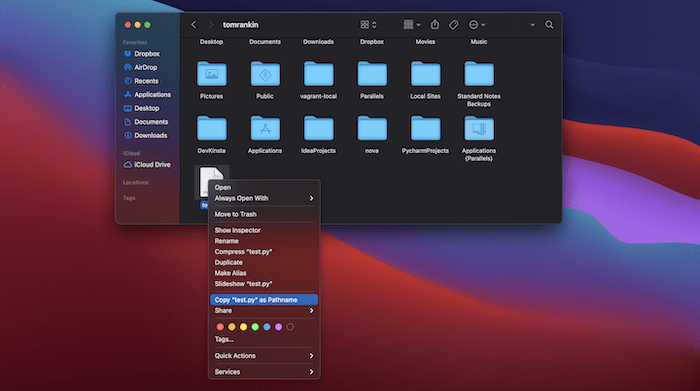The height and width of the screenshot is (391, 700).
Task: Select AirDrop in the sidebar
Action: [146, 67]
